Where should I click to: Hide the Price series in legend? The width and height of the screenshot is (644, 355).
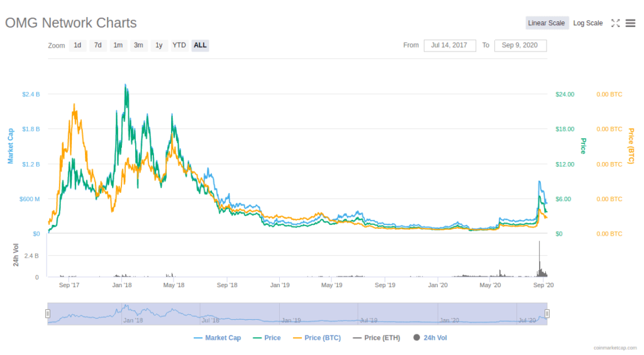point(267,338)
